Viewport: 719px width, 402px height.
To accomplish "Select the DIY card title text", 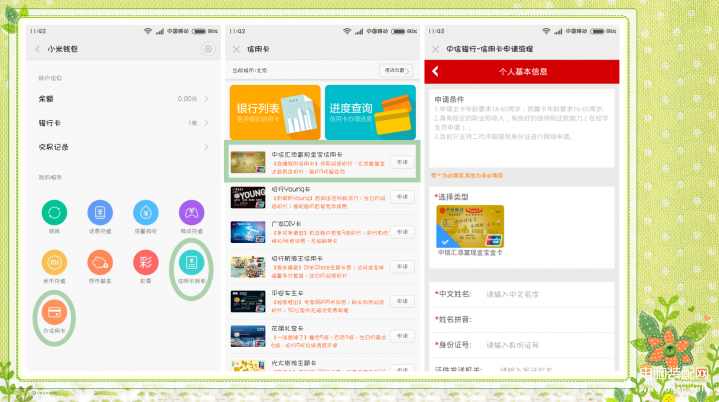I will click(286, 224).
